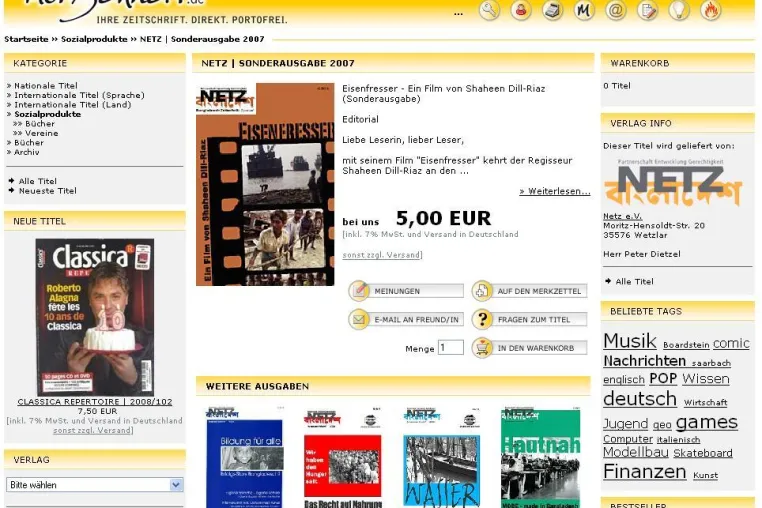Open the @ contact icon

click(615, 10)
